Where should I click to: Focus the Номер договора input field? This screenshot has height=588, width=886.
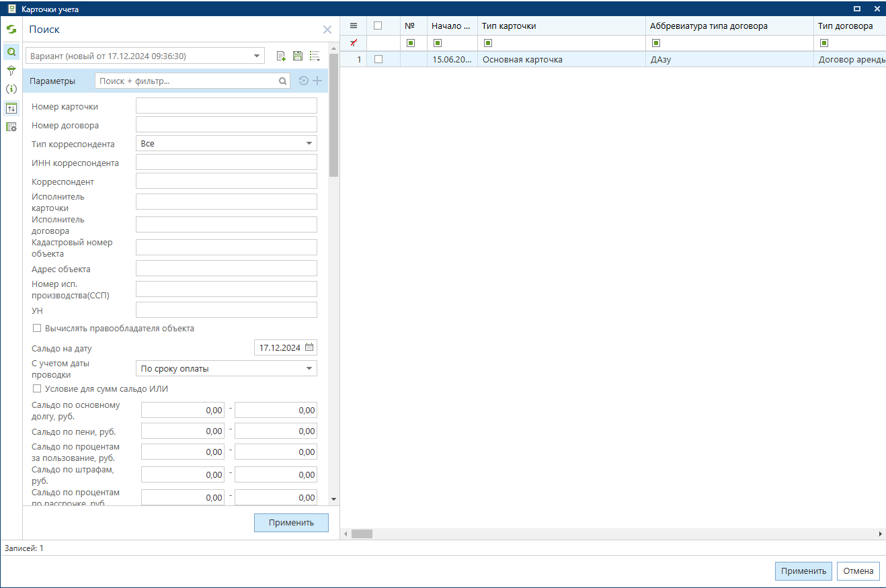tap(227, 124)
